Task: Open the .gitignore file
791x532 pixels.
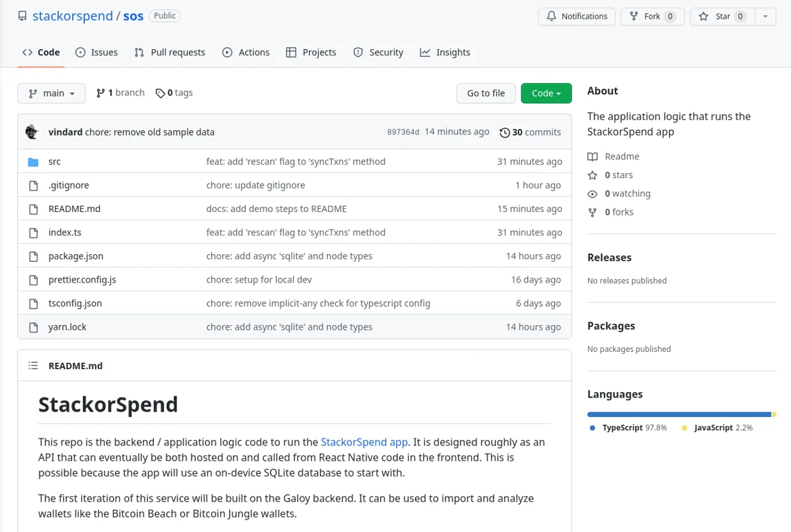Action: 69,185
